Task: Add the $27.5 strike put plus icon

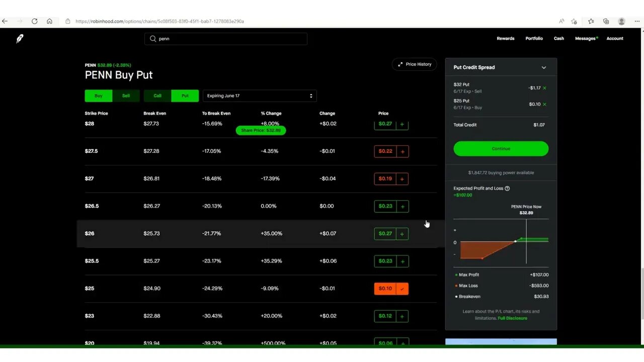Action: coord(402,151)
